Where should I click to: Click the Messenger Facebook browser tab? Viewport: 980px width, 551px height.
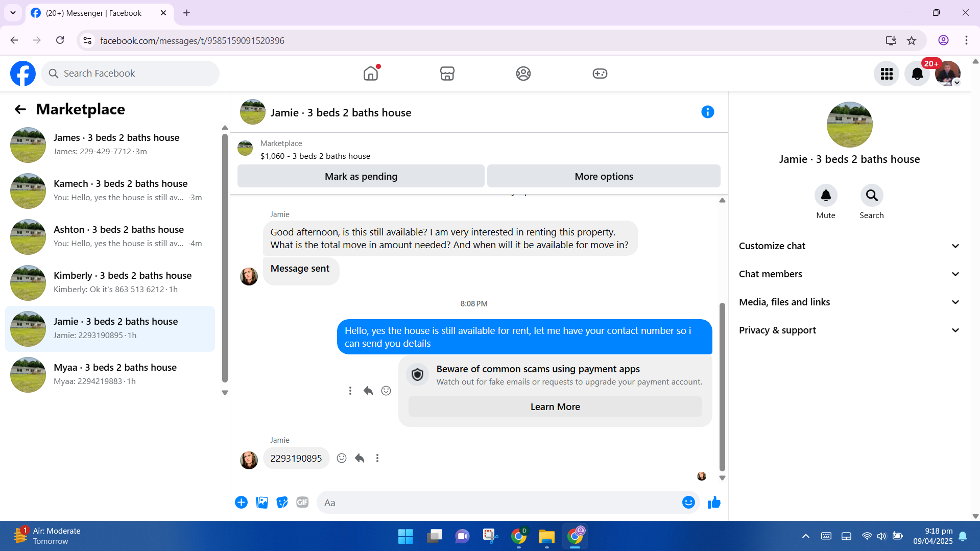(100, 13)
